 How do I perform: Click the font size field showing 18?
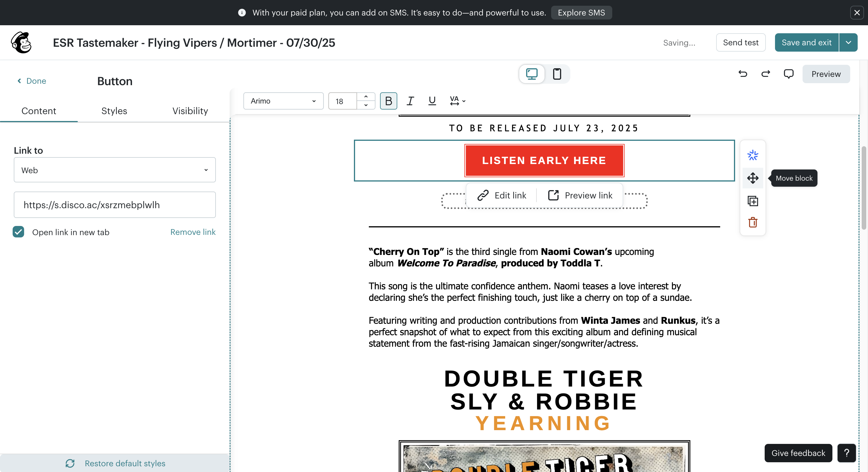point(342,101)
